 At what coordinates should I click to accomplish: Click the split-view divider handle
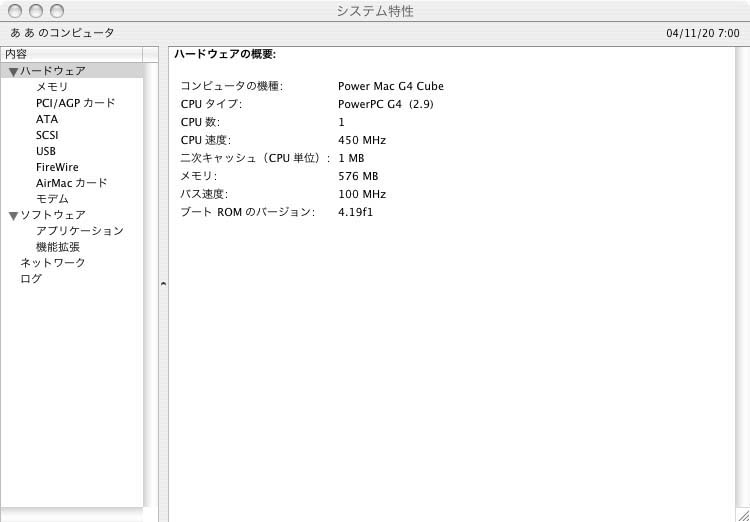tap(163, 284)
